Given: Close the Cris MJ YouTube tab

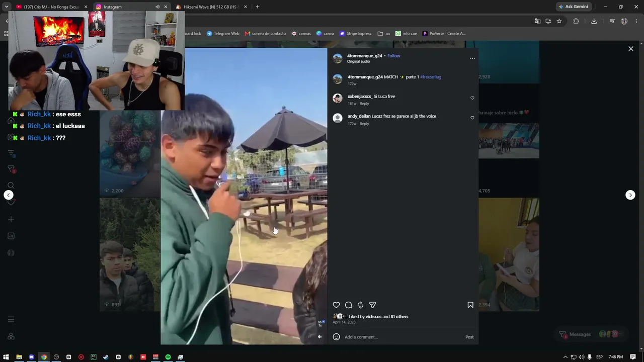Looking at the screenshot, I should click(x=86, y=7).
